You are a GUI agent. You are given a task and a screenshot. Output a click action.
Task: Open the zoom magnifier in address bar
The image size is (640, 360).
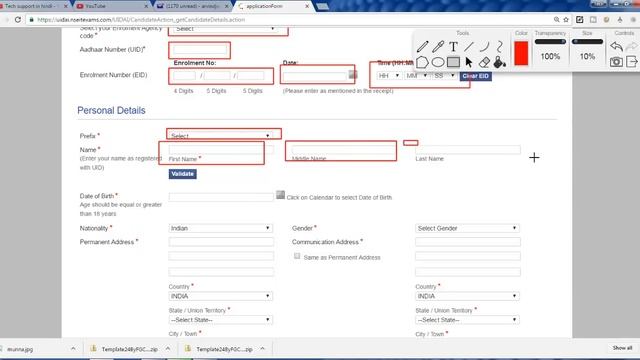click(556, 20)
